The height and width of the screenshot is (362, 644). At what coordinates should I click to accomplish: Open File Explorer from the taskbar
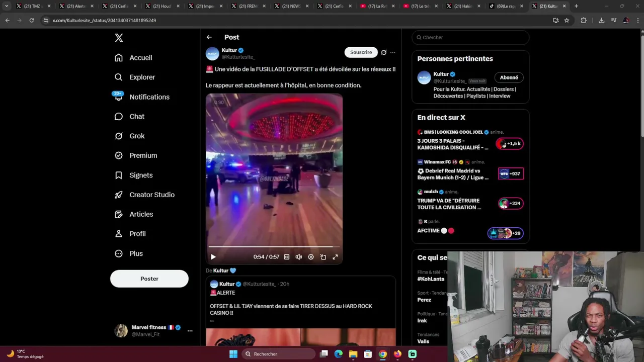click(x=353, y=354)
